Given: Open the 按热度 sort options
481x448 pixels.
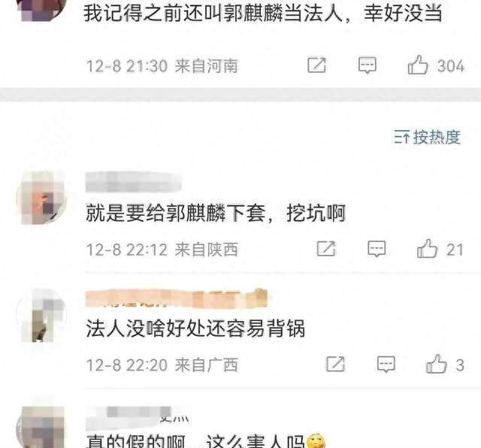Looking at the screenshot, I should tap(428, 137).
